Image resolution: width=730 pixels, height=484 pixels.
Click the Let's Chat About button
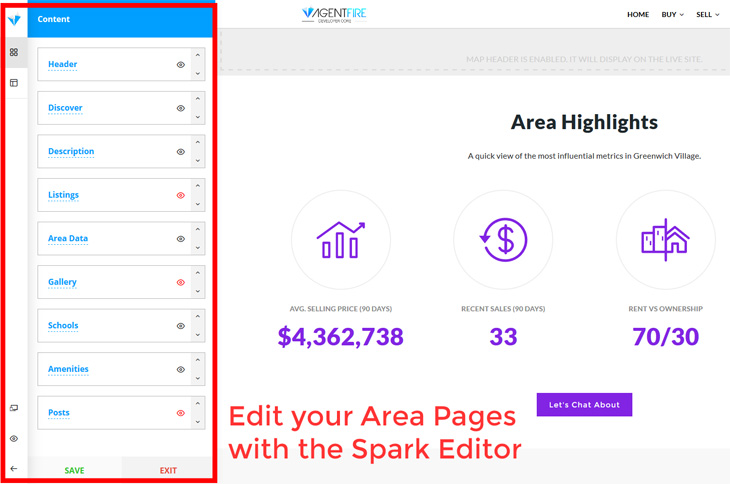pyautogui.click(x=584, y=405)
